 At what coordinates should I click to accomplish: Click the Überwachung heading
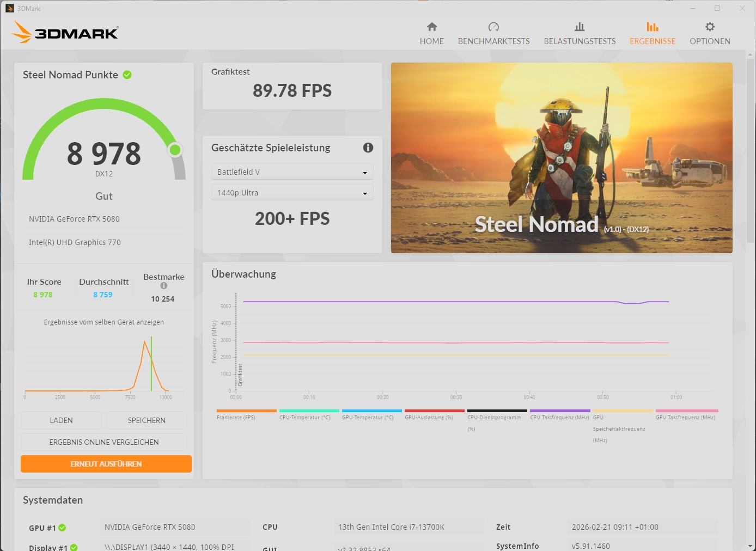click(243, 274)
